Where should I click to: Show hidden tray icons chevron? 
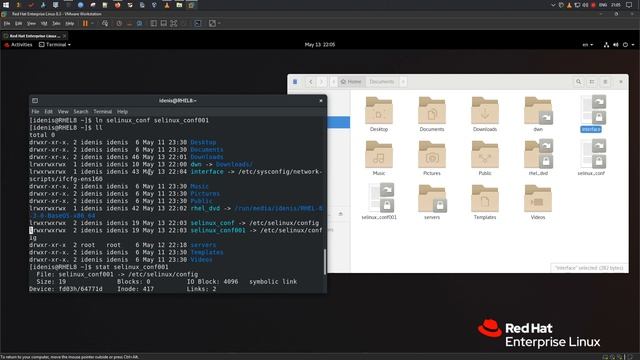pyautogui.click(x=553, y=5)
